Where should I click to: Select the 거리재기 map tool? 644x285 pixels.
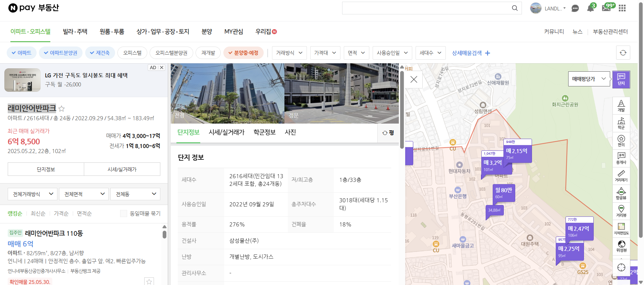coord(621,176)
